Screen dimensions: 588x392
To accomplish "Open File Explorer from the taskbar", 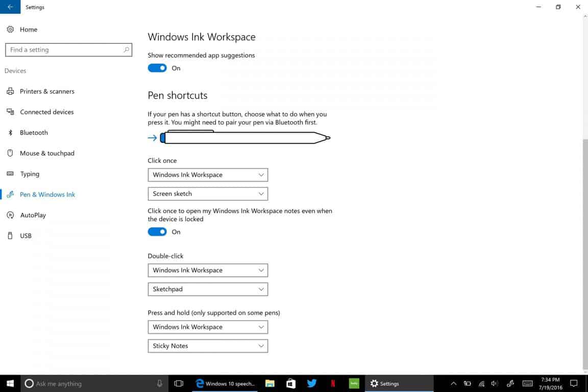I will [x=269, y=383].
